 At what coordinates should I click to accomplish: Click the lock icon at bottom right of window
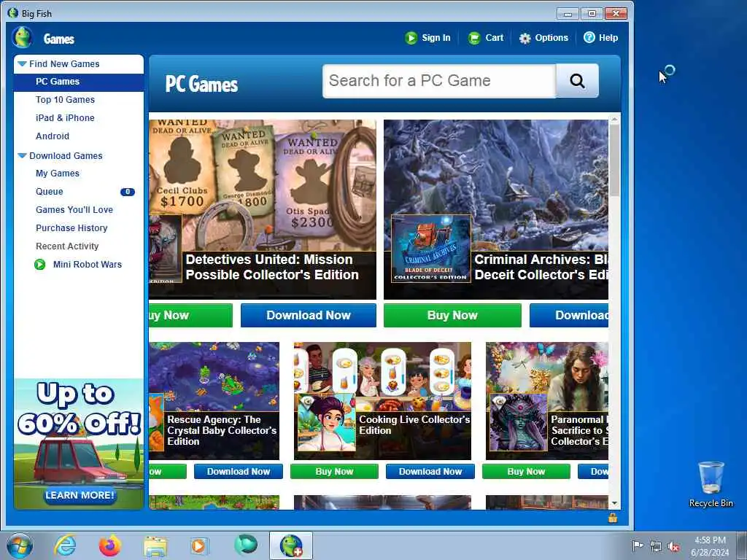[613, 518]
